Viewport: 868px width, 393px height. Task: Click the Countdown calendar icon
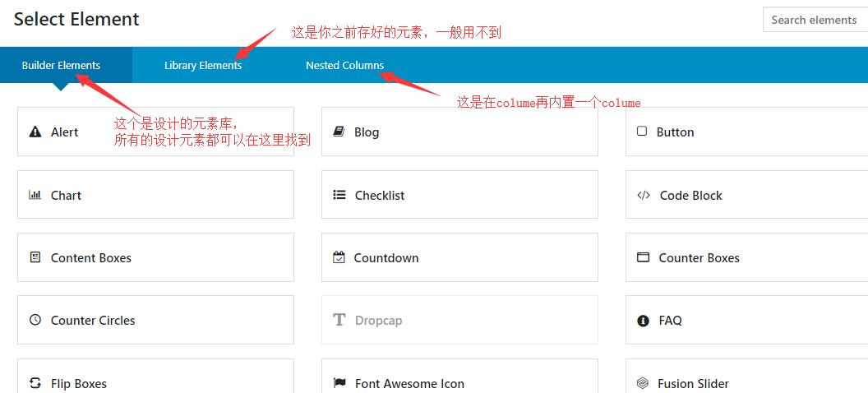(x=339, y=257)
